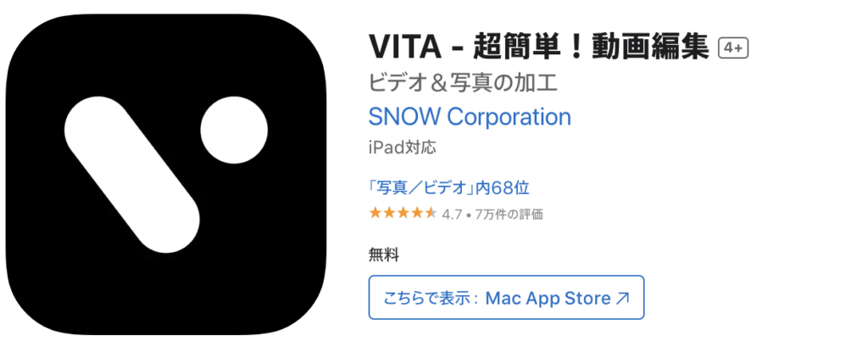Screen dimensions: 868x363
Task: Click the 無料 price label
Action: click(x=384, y=255)
